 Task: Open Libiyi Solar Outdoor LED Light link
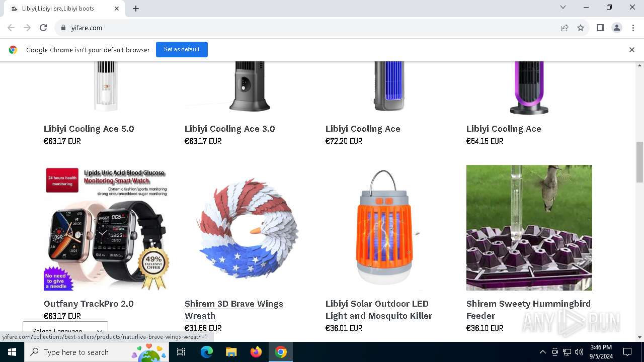click(379, 310)
